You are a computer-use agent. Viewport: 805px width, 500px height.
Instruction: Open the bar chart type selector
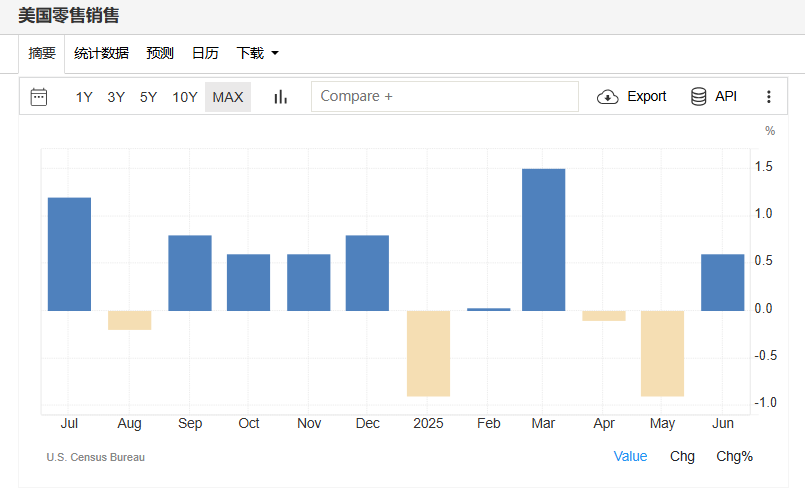[x=281, y=97]
